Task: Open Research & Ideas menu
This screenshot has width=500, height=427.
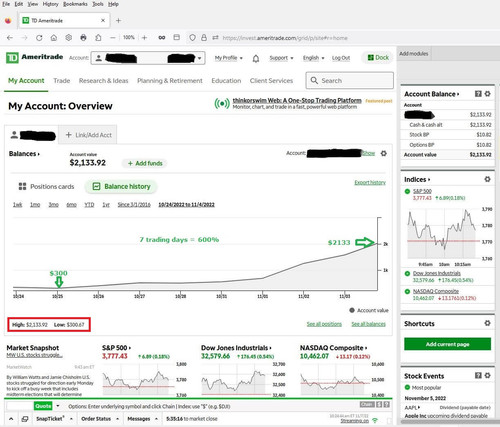Action: (x=103, y=81)
